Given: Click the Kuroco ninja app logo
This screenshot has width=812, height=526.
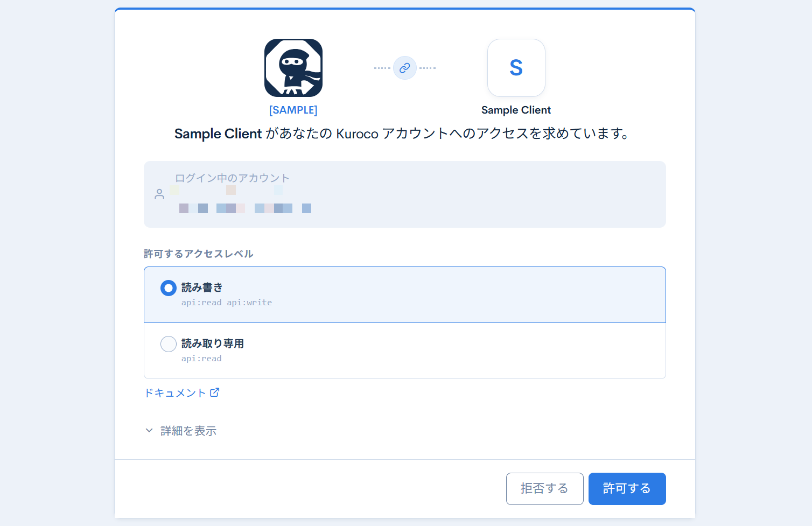Looking at the screenshot, I should click(x=293, y=68).
